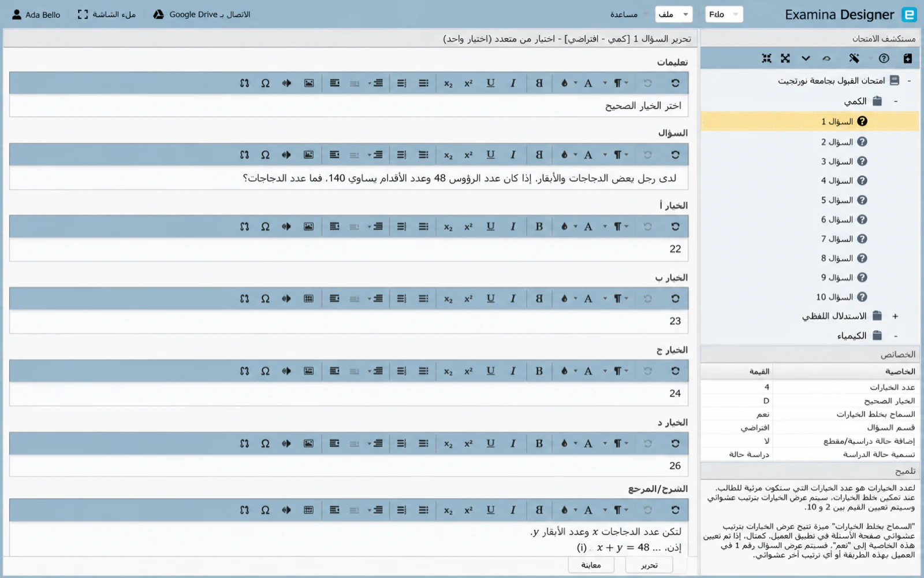Image resolution: width=924 pixels, height=578 pixels.
Task: Insert special character (Omega) in السؤال toolbar
Action: (x=265, y=155)
